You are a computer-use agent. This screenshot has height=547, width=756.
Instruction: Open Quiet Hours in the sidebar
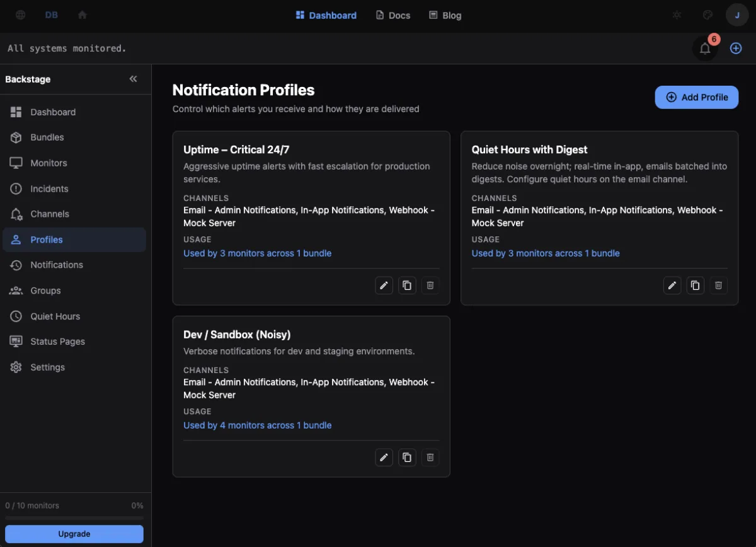(74, 316)
